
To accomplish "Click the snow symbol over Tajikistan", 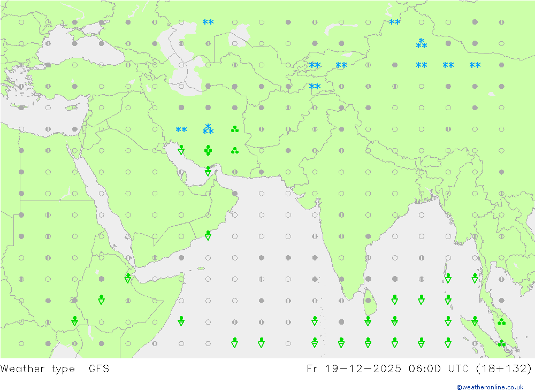I will coord(315,86).
